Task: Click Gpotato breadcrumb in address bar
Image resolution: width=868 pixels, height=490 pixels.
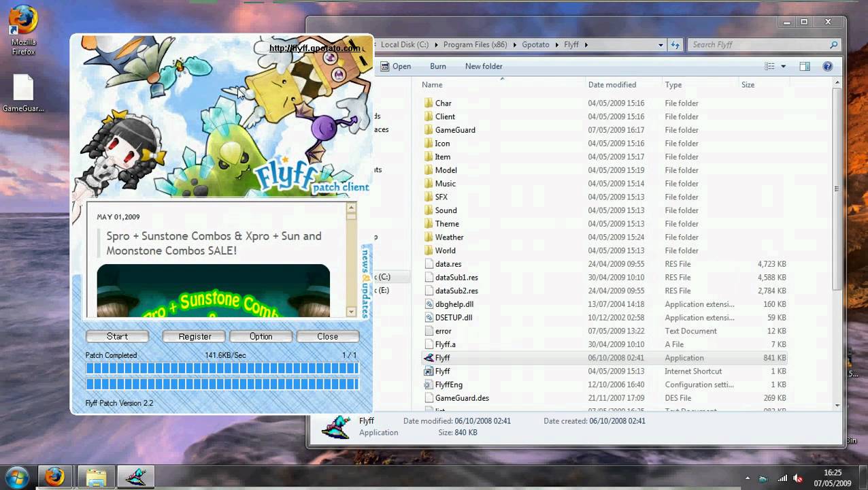Action: coord(535,45)
